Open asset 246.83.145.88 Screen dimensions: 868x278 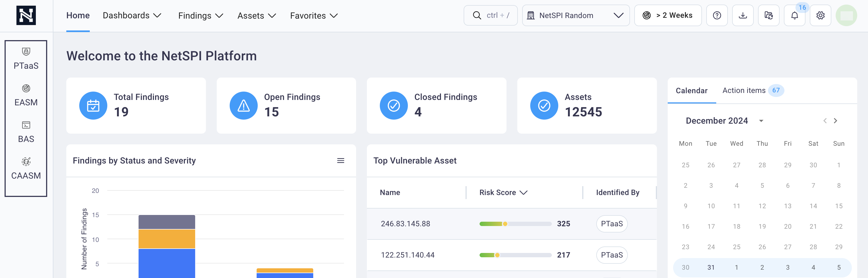[405, 224]
